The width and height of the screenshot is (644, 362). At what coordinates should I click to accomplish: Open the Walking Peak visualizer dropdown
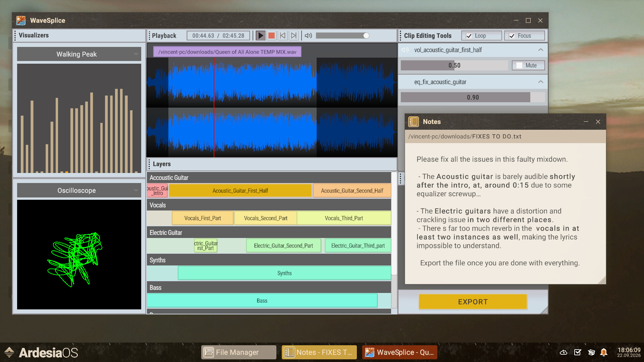136,54
